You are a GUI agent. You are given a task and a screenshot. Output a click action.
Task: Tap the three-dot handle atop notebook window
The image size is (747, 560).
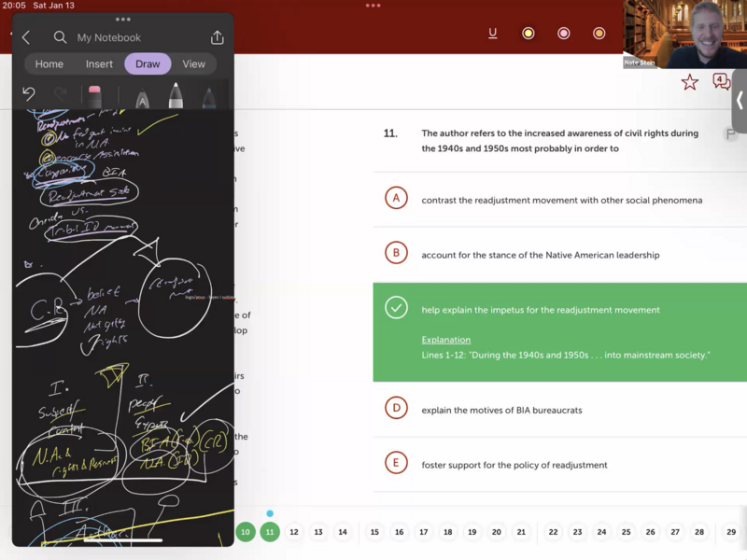point(122,19)
